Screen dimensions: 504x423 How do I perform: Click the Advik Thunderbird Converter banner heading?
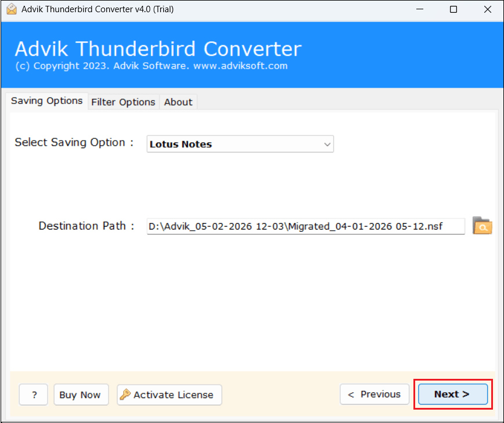tap(158, 49)
